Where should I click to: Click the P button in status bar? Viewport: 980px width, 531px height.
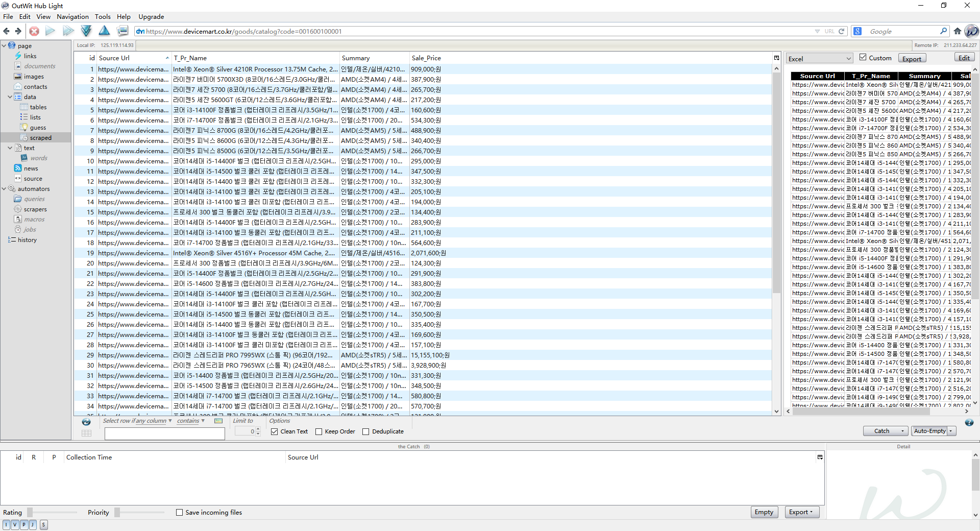point(23,524)
